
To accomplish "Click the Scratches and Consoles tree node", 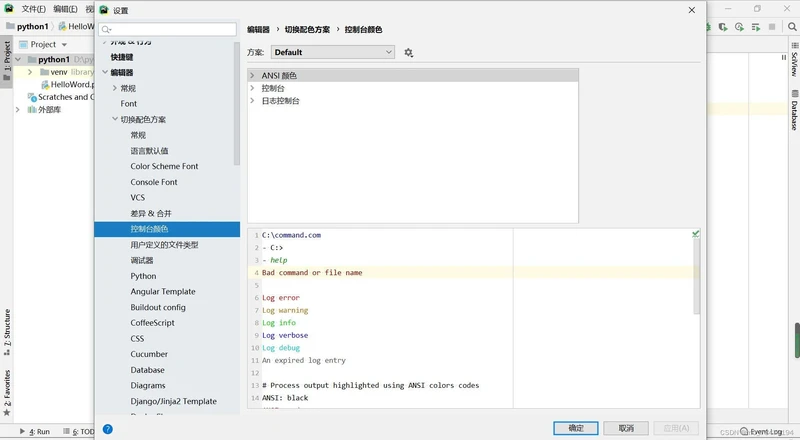I will click(61, 97).
